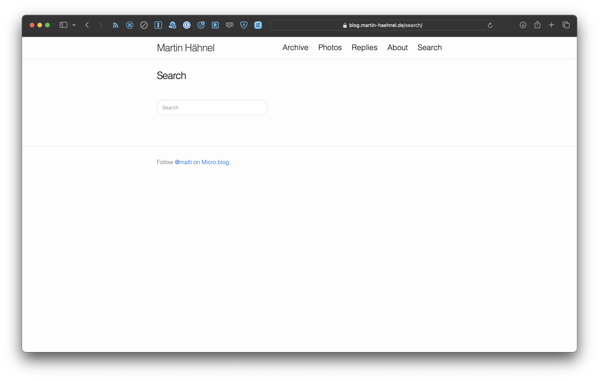Show downloads with the down-arrow circle icon

pyautogui.click(x=523, y=25)
